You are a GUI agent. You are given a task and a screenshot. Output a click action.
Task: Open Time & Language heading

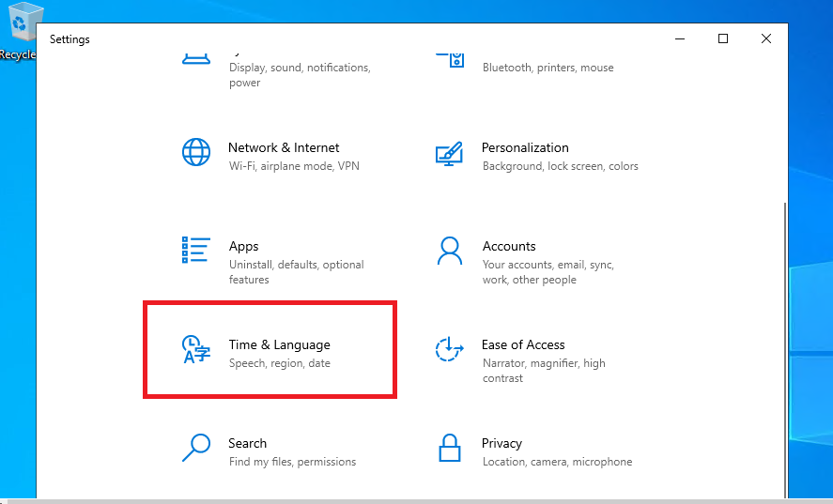point(280,344)
